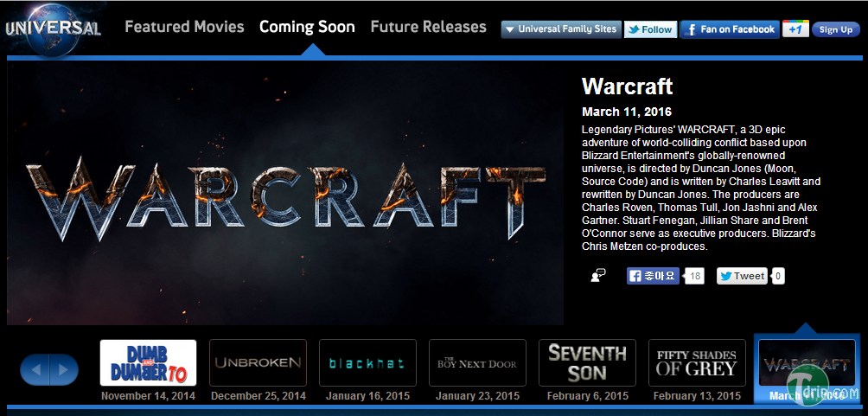Select the Warcraft thumbnail in carousel
Viewport: 868px width, 416px height.
coord(807,363)
